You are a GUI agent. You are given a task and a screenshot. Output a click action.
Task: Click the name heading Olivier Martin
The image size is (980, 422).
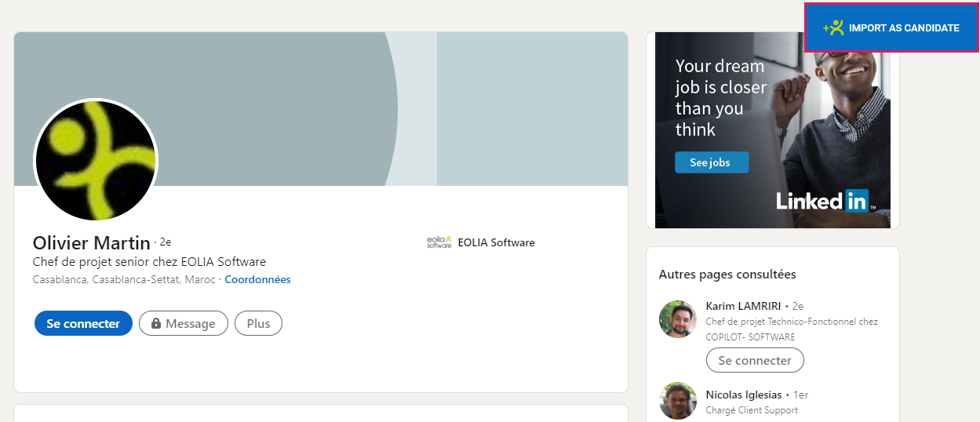[91, 242]
